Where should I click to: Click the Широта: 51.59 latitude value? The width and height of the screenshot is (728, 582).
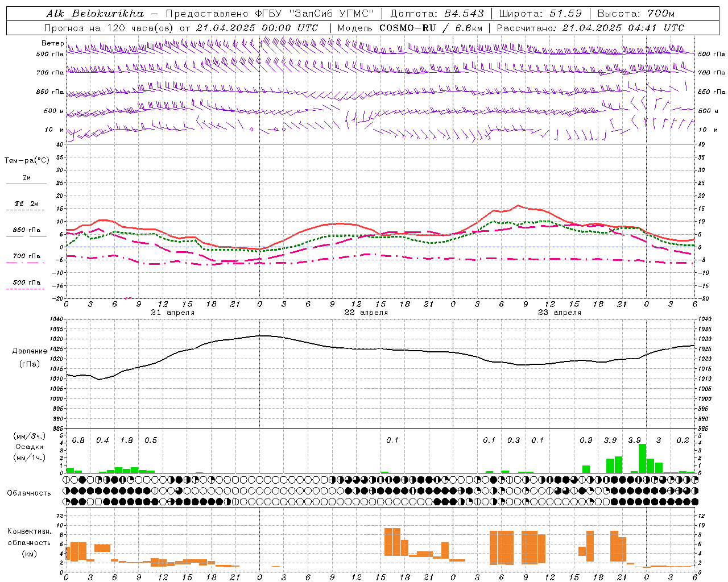click(540, 14)
